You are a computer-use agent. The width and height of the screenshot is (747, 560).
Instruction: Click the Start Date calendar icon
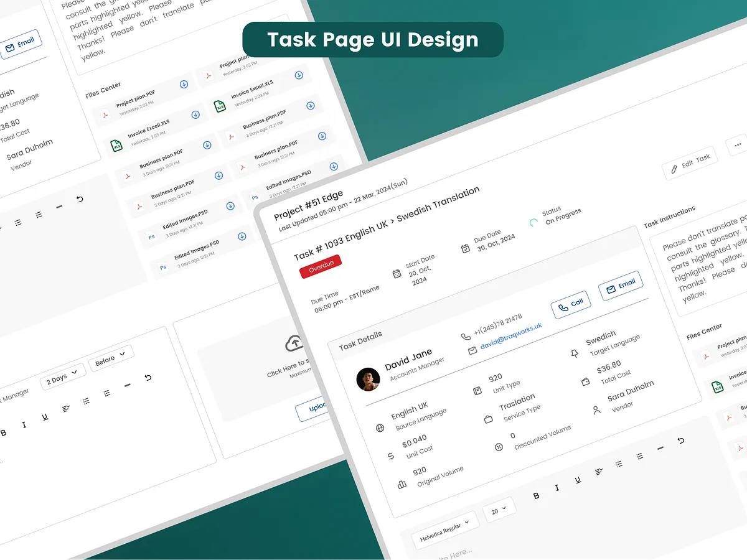tap(397, 274)
